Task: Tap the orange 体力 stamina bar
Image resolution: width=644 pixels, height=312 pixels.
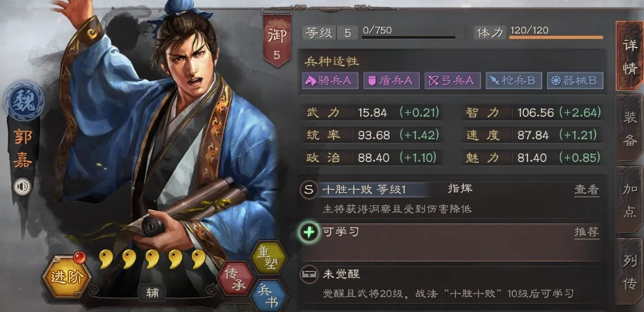Action: (x=556, y=38)
